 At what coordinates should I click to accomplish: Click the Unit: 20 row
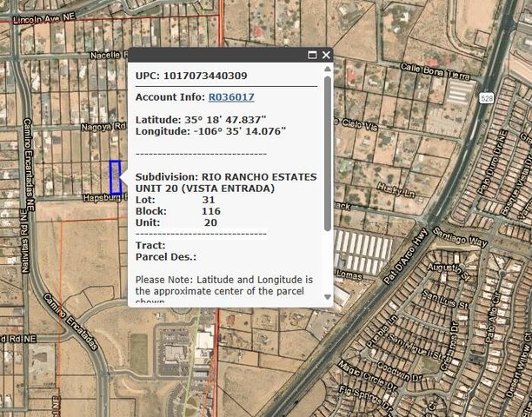coord(176,222)
